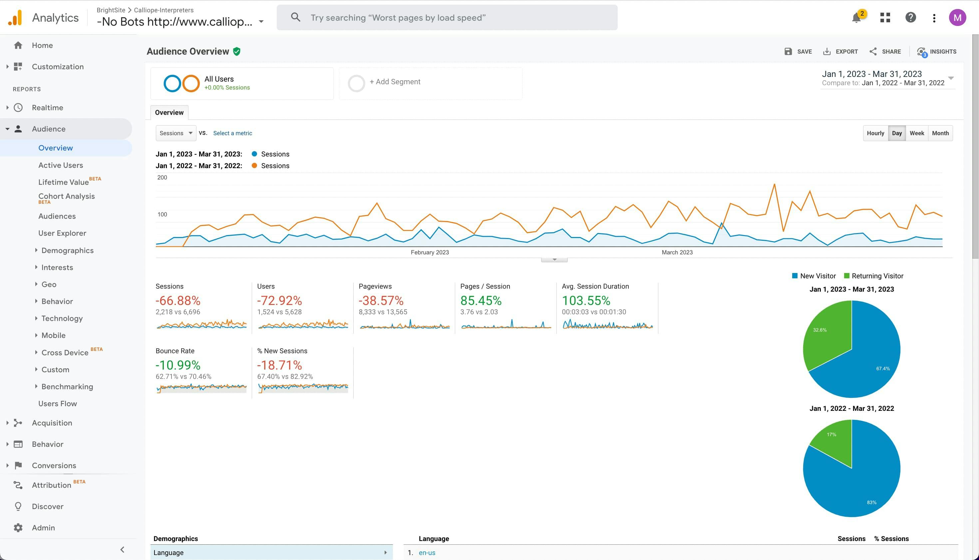Collapse the sidebar with the chevron arrow
Image resolution: width=979 pixels, height=560 pixels.
click(122, 550)
